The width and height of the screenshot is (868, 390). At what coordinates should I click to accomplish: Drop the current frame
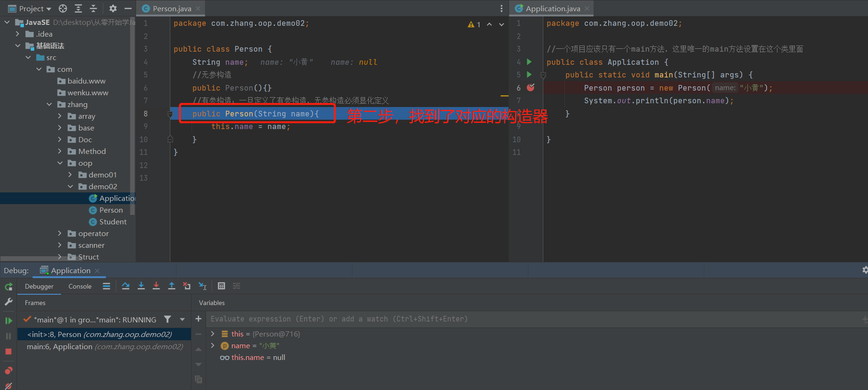coord(187,286)
